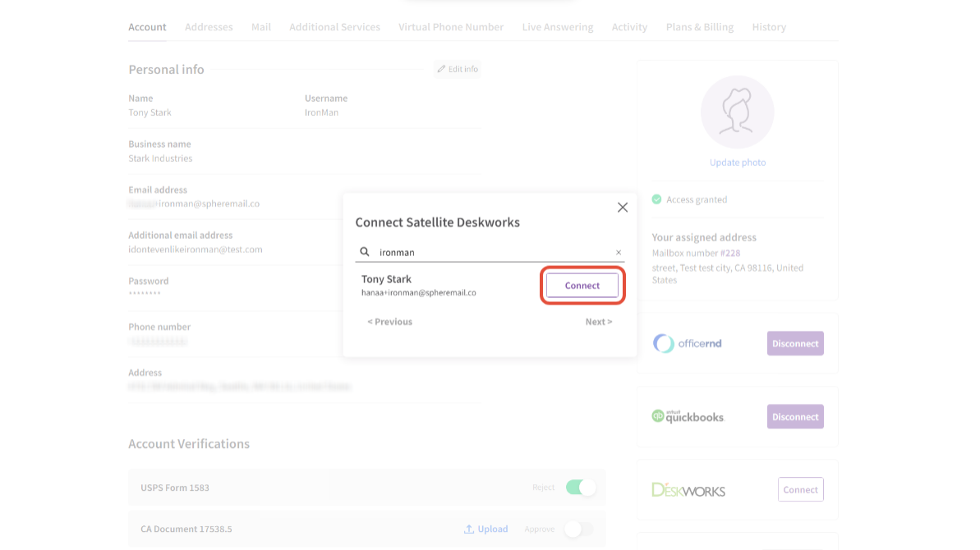The image size is (980, 550).
Task: Connect the Deskworks integration card
Action: tap(801, 489)
